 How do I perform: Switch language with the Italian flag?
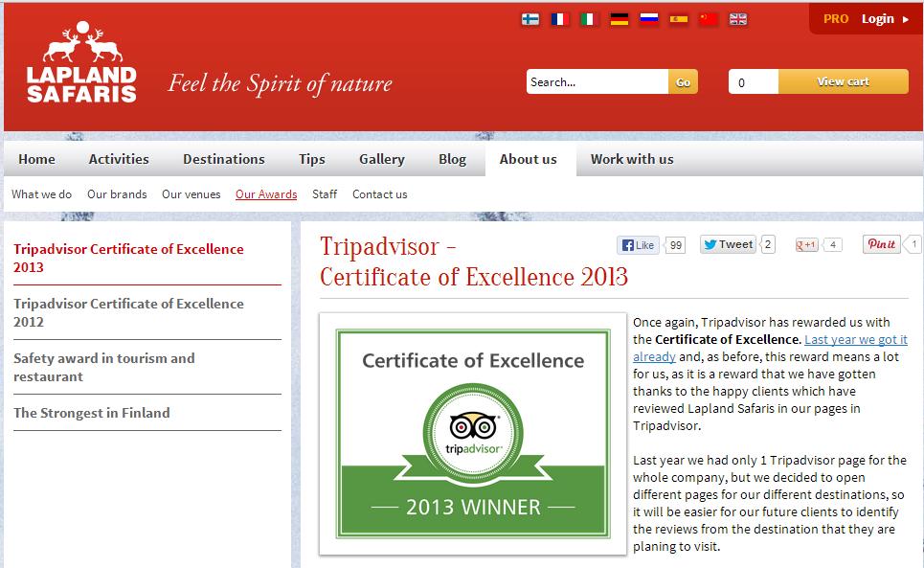click(589, 19)
